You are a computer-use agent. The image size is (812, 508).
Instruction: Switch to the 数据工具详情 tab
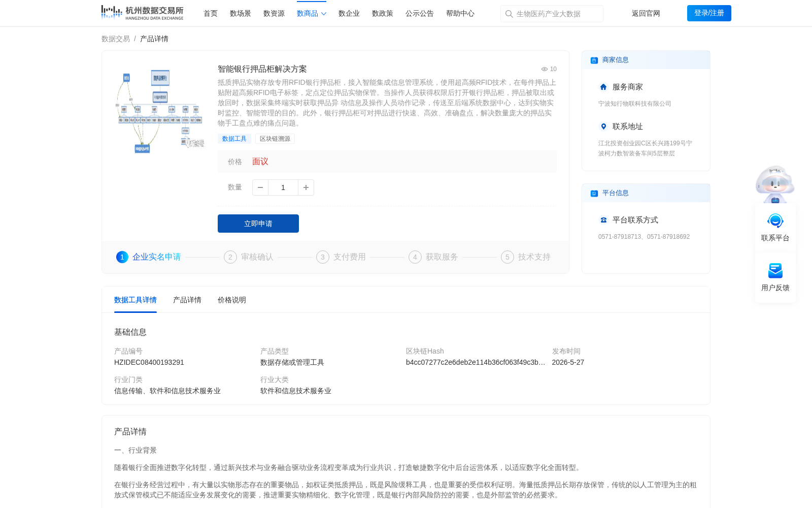136,300
